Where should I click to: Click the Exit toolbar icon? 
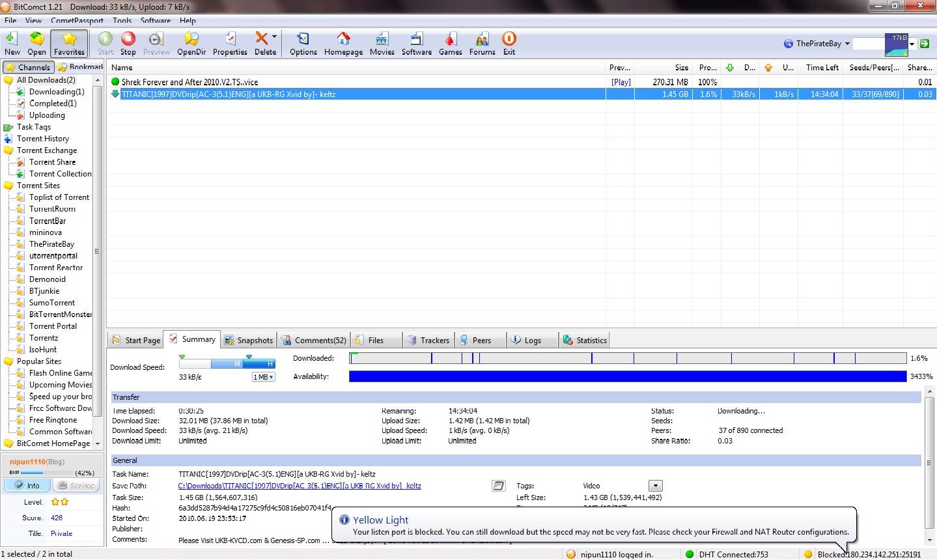click(x=509, y=44)
